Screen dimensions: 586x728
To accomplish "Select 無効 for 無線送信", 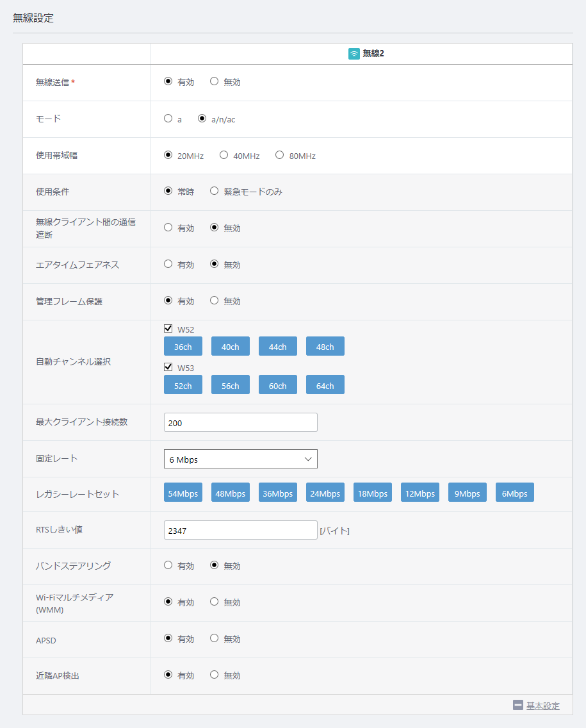I will click(214, 81).
